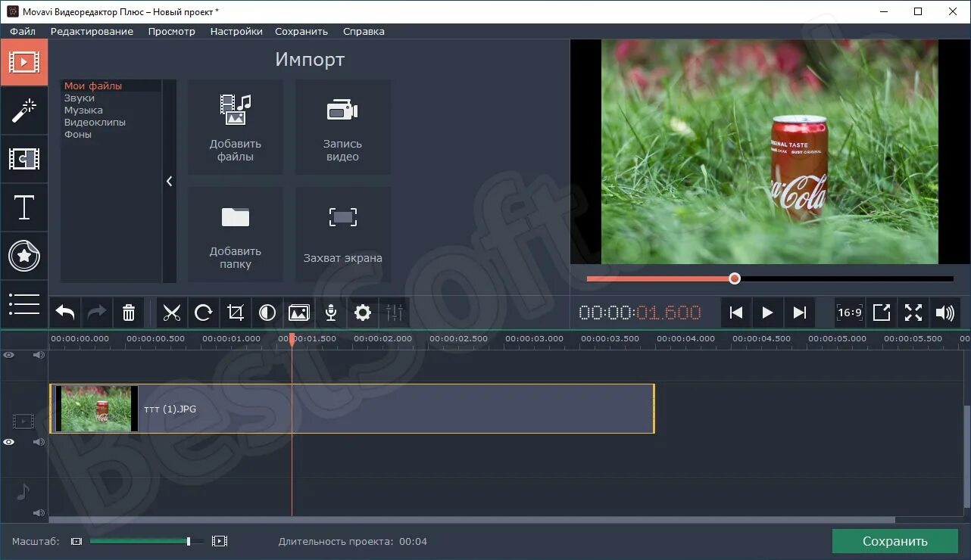Click the Undo arrow button

coord(65,313)
